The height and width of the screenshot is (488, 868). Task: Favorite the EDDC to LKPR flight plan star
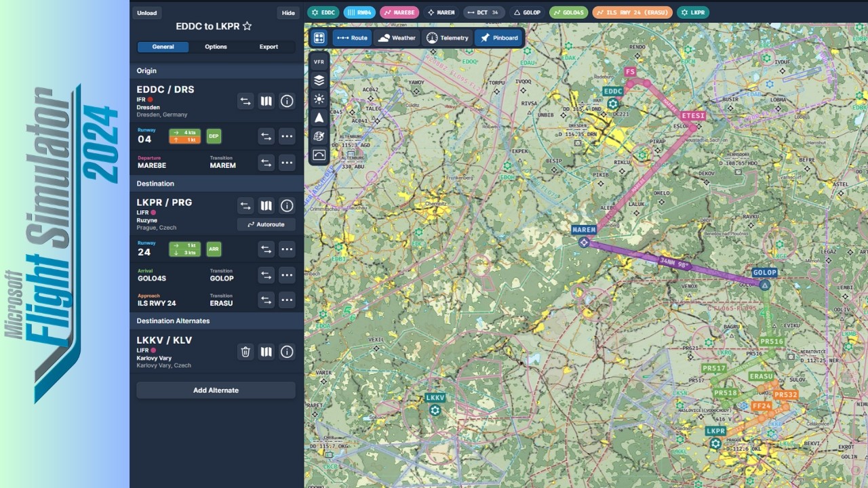pyautogui.click(x=247, y=26)
